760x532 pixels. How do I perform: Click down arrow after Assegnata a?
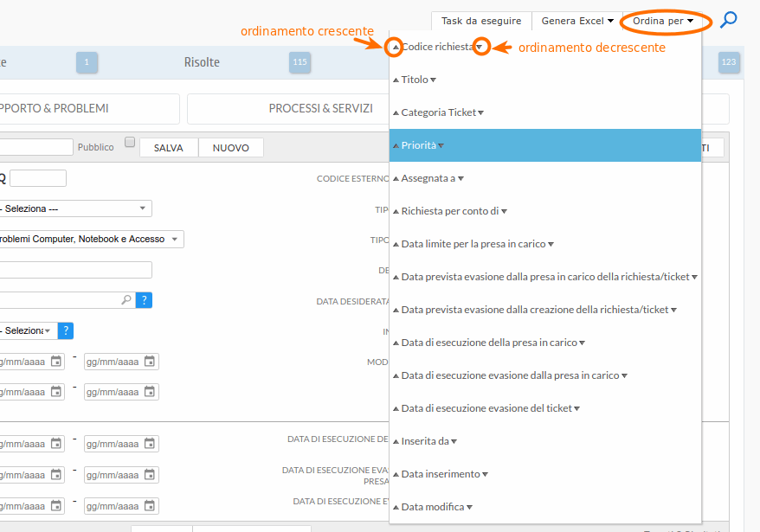pyautogui.click(x=461, y=179)
